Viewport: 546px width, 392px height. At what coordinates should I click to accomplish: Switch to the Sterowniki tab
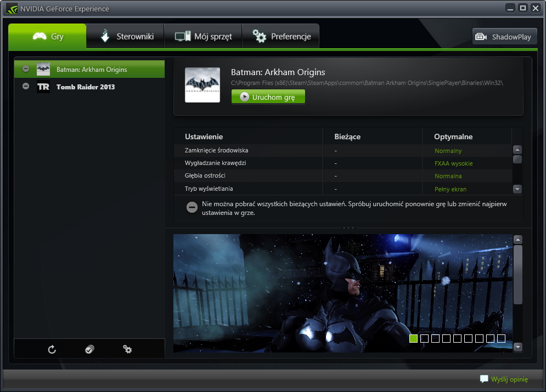coord(125,37)
